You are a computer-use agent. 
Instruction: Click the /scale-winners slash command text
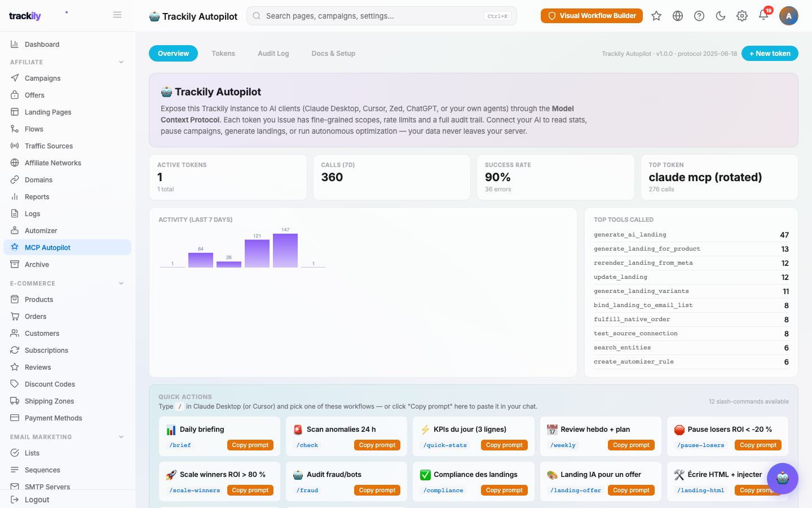[195, 491]
